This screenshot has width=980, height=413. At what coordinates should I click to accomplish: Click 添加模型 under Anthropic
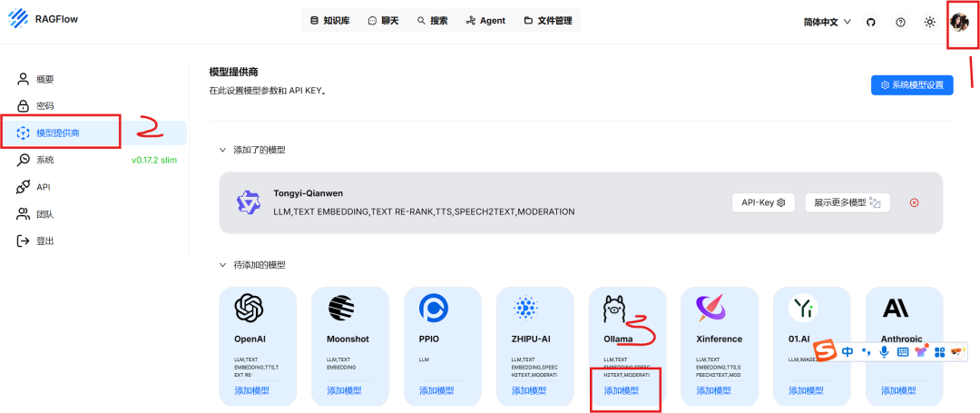point(898,390)
